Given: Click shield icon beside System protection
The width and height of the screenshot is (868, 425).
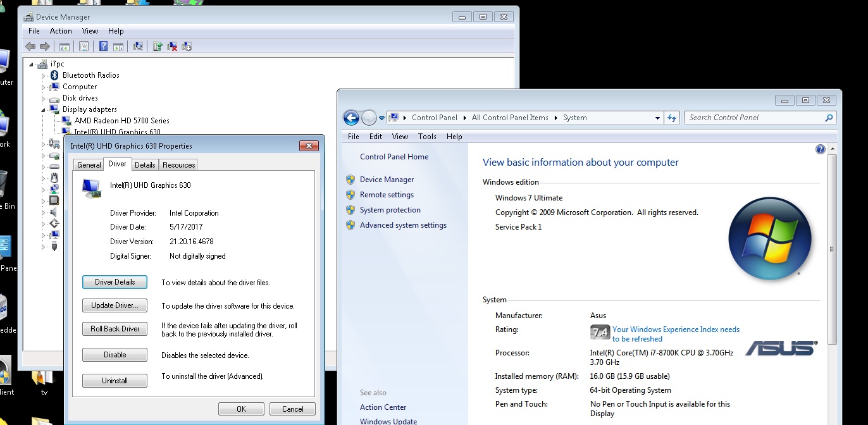Looking at the screenshot, I should coord(350,210).
